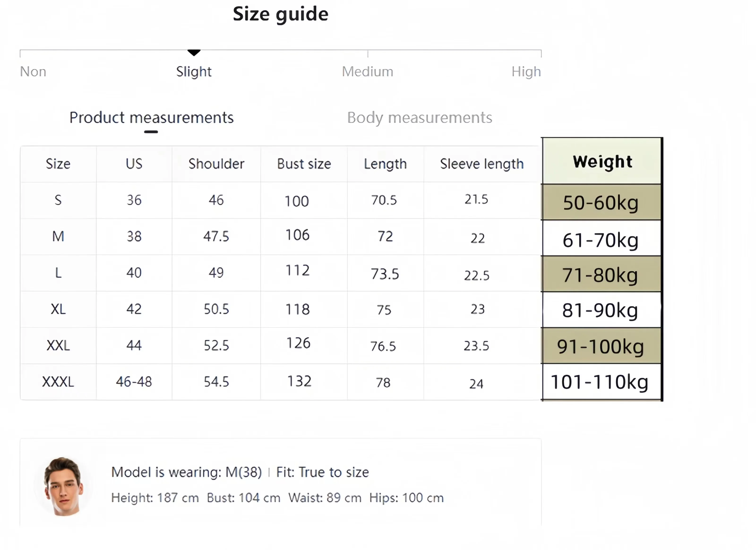Click the Size guide heading

280,14
